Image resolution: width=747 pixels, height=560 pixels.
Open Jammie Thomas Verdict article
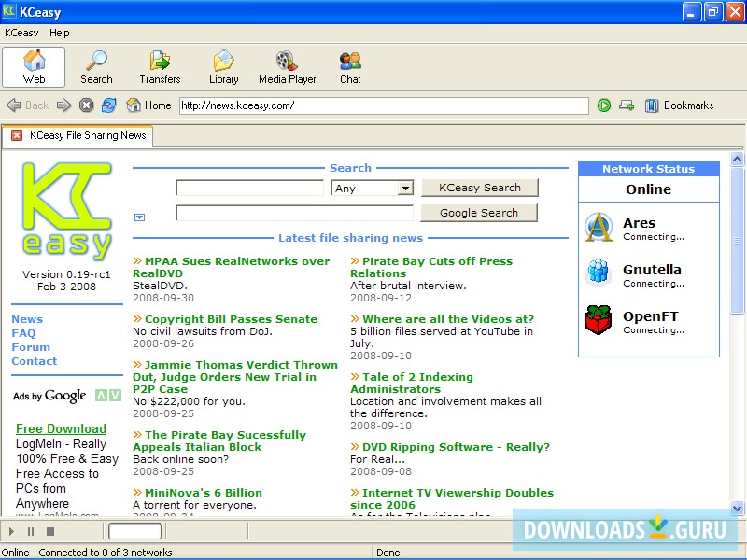[235, 377]
